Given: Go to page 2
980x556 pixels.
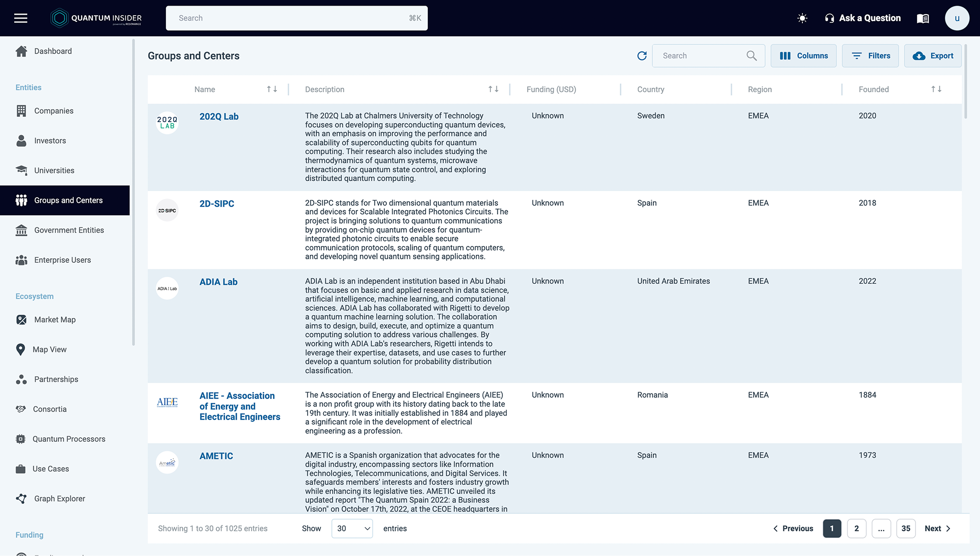Looking at the screenshot, I should 856,528.
